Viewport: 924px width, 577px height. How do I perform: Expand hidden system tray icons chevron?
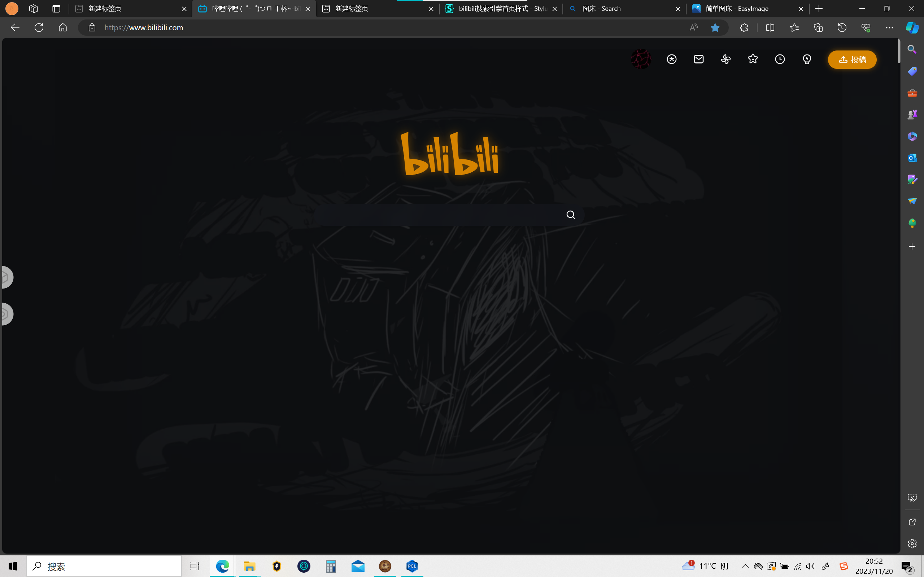coord(745,566)
